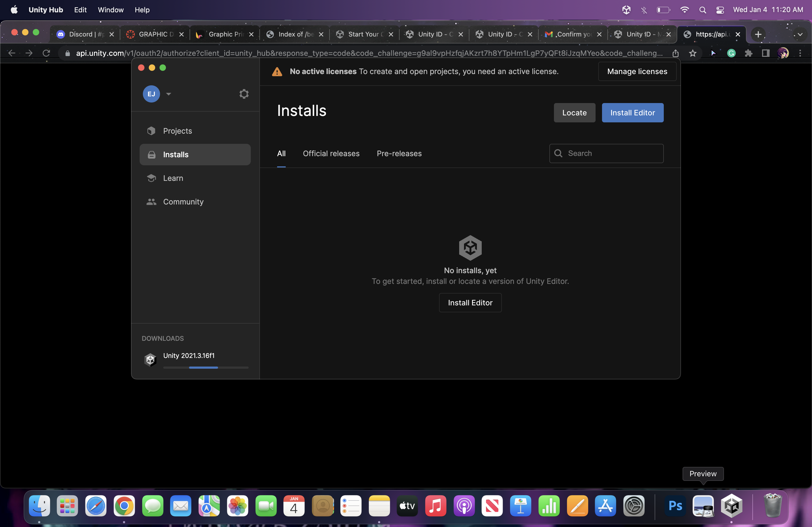The height and width of the screenshot is (527, 812).
Task: Open Unity Hub from the Dock
Action: [x=731, y=506]
